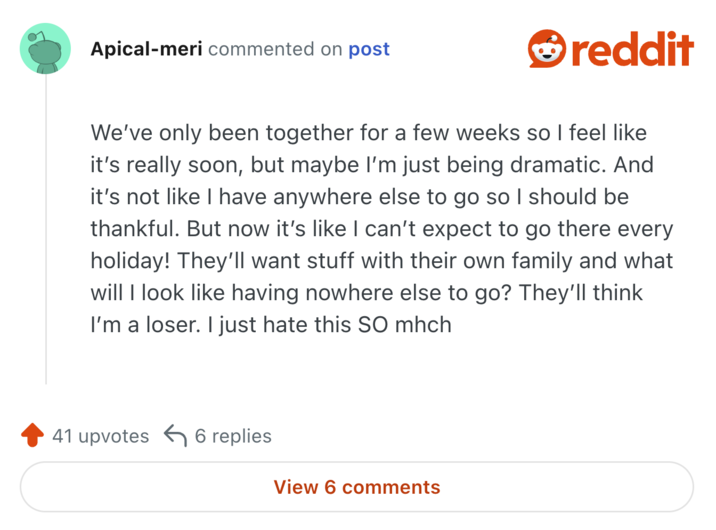
Task: Click the orange Reddit Snoo logo
Action: click(x=547, y=48)
